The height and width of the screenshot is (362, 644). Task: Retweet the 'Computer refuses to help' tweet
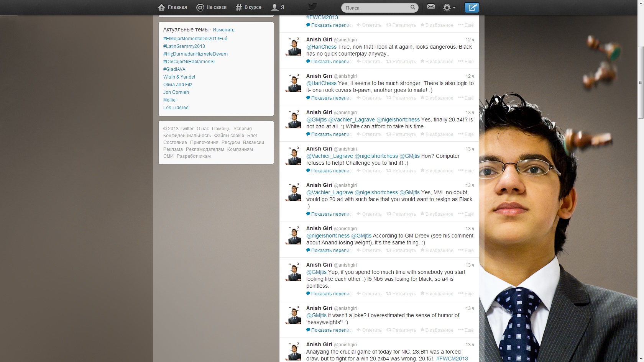pos(401,171)
